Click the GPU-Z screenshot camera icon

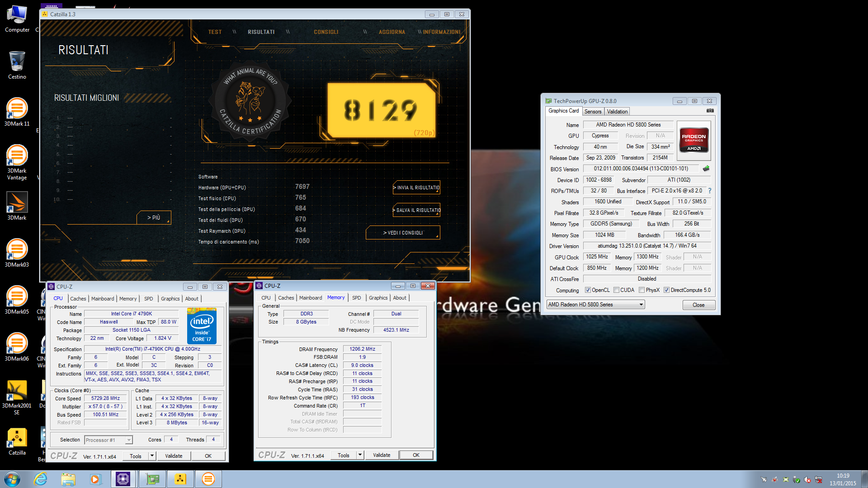coord(710,111)
